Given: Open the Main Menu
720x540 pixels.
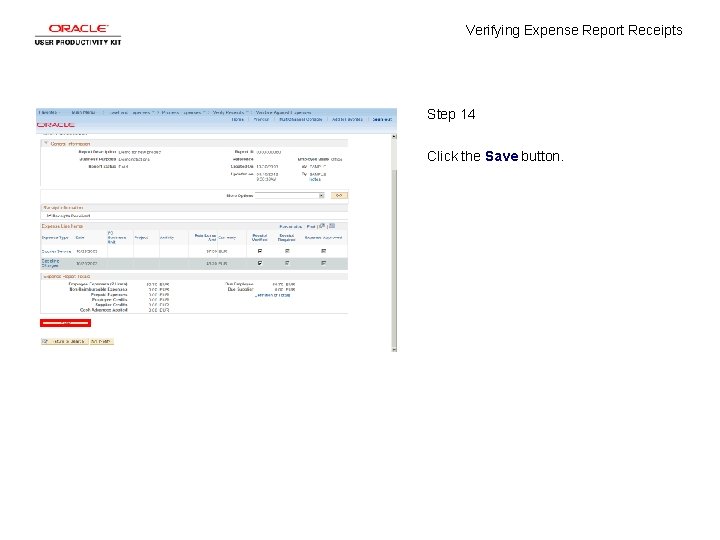Looking at the screenshot, I should coord(84,112).
